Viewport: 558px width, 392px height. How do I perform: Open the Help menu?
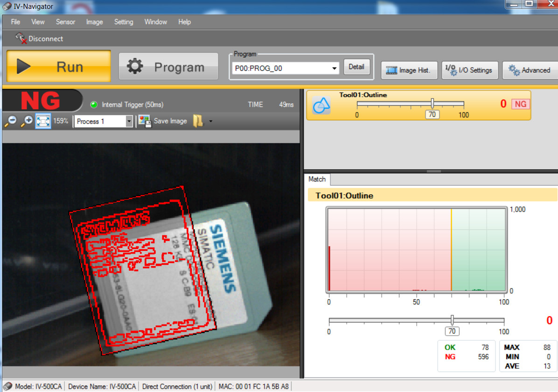coord(184,22)
